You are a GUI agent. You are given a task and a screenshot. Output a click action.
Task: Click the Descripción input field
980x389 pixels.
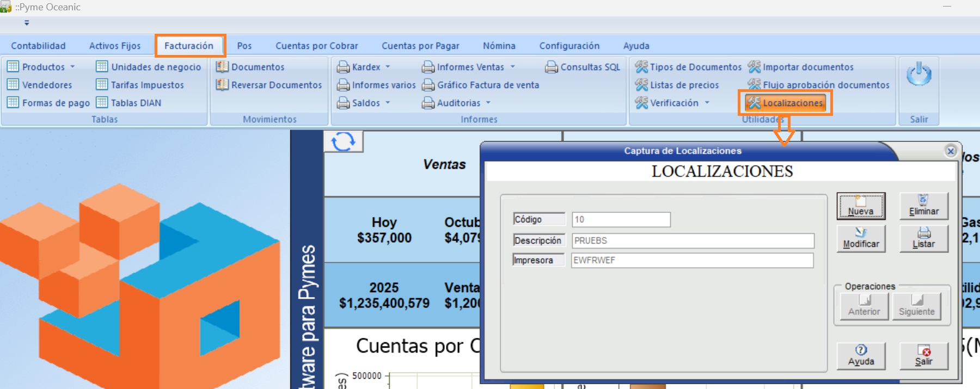pos(693,240)
